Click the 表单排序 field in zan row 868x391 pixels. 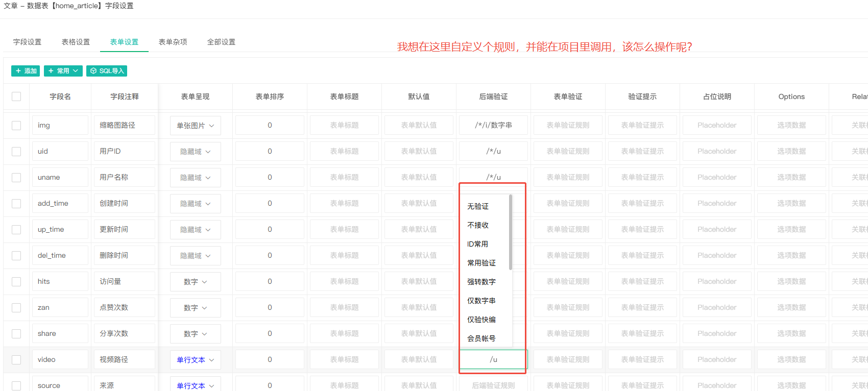click(x=270, y=308)
